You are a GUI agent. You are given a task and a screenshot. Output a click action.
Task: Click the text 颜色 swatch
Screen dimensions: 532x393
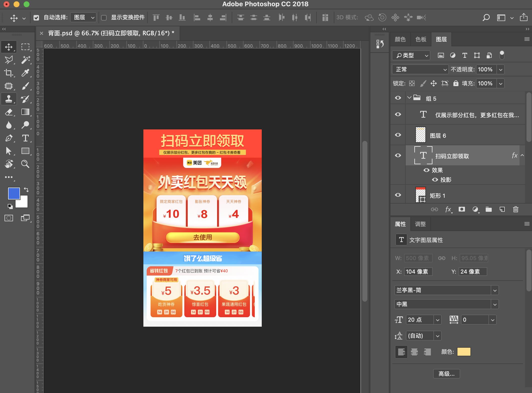[x=464, y=352]
